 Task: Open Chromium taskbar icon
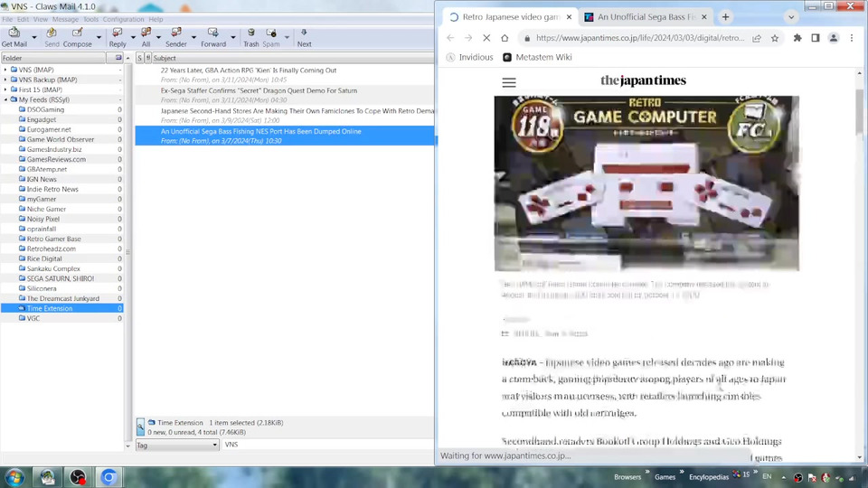click(x=108, y=477)
